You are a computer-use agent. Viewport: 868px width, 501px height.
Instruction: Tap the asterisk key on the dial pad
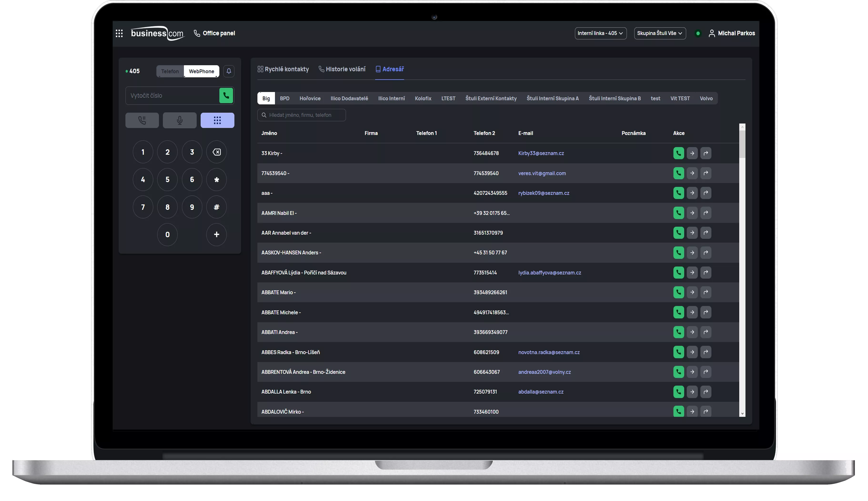pos(217,180)
